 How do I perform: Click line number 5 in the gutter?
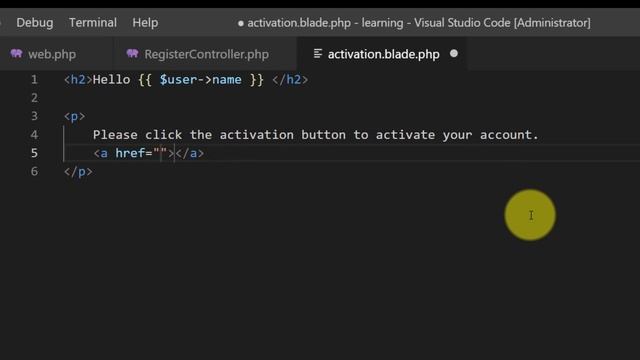tap(34, 153)
